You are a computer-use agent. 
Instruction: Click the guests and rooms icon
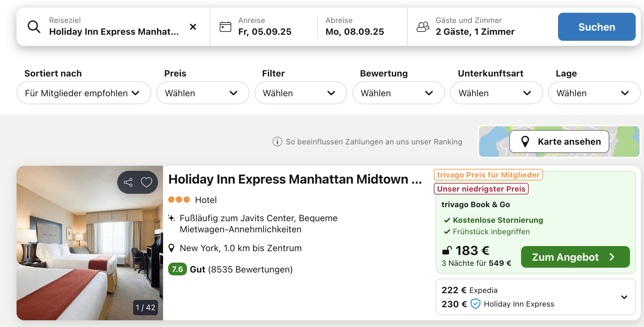click(x=423, y=27)
